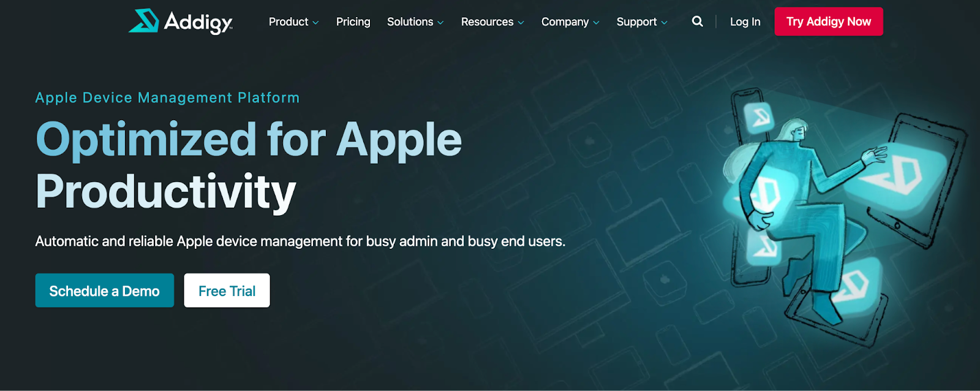
Task: Click the Try Addigy Now button
Action: click(829, 21)
